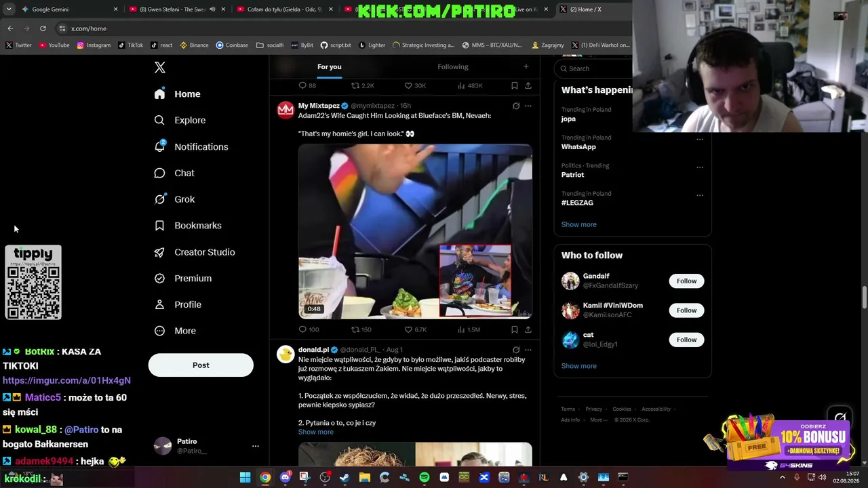Viewport: 868px width, 488px height.
Task: Click the taskbar volume icon
Action: click(x=822, y=477)
